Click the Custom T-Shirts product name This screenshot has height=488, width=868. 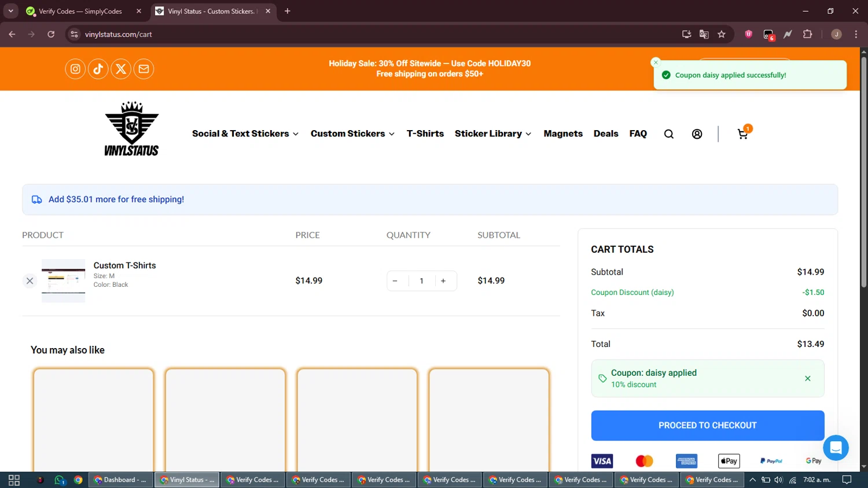[124, 265]
